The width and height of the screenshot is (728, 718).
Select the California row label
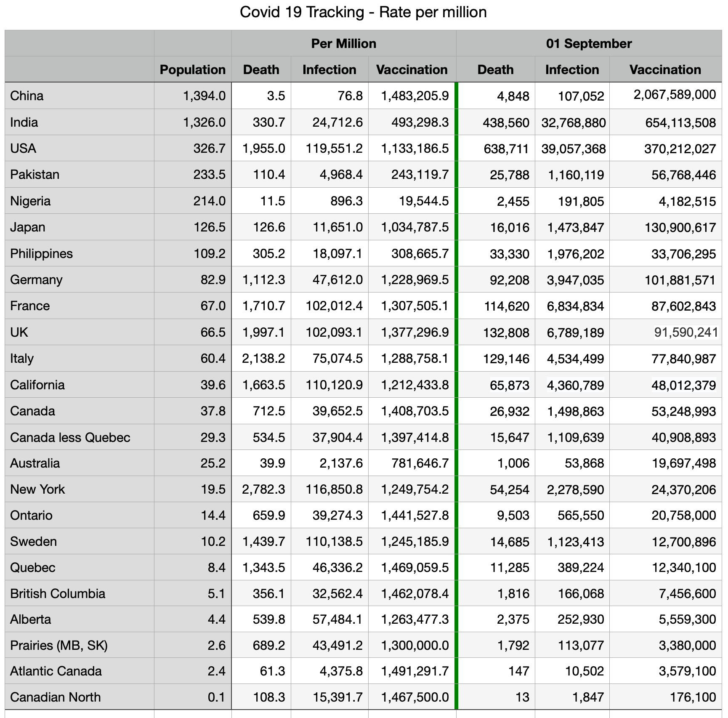coord(37,385)
